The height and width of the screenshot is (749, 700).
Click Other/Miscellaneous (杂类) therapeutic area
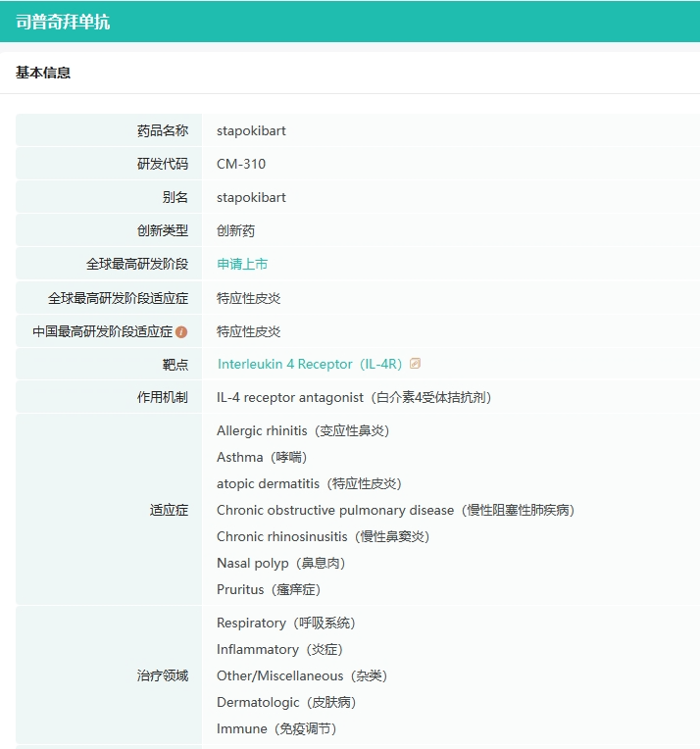tap(302, 675)
